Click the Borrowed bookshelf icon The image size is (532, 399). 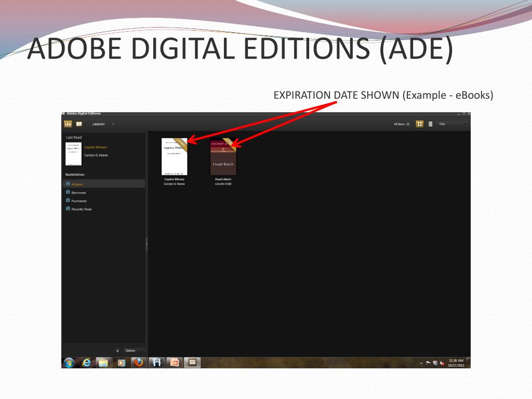click(68, 192)
